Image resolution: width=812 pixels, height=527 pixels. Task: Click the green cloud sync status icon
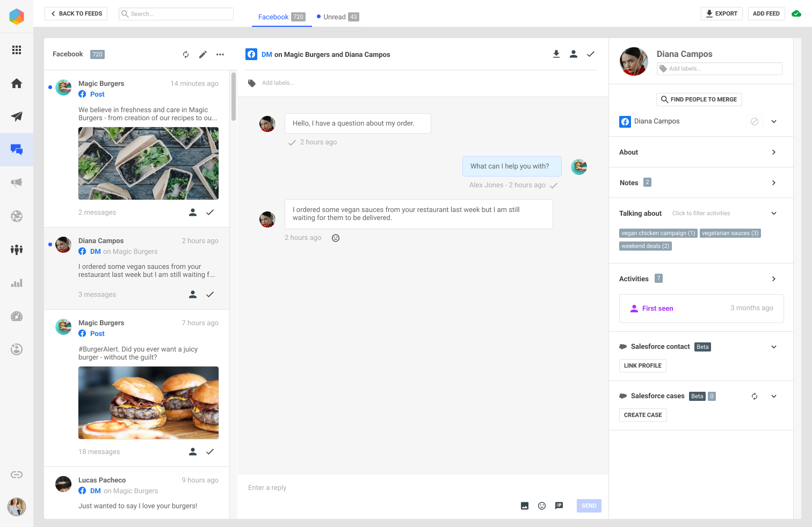(797, 14)
